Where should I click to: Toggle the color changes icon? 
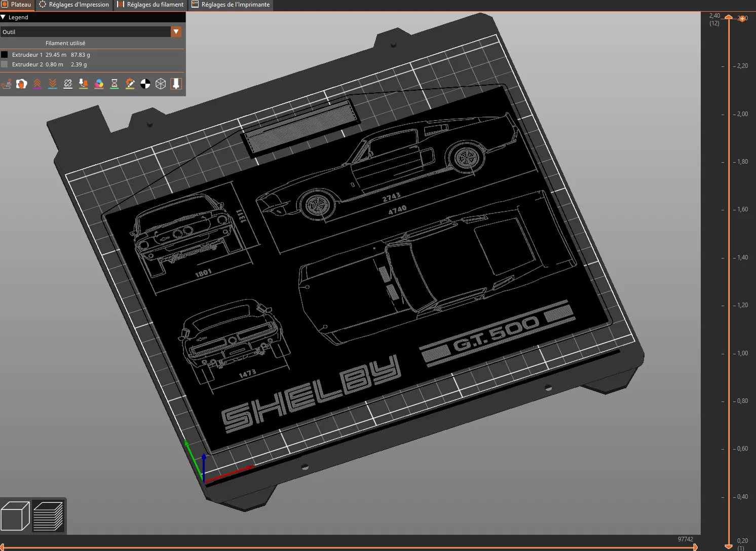99,84
